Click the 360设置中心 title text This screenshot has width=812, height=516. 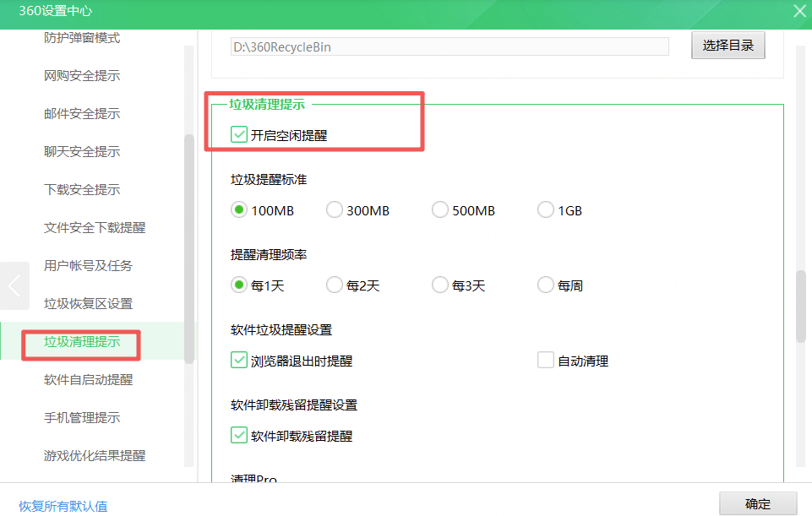(x=56, y=11)
